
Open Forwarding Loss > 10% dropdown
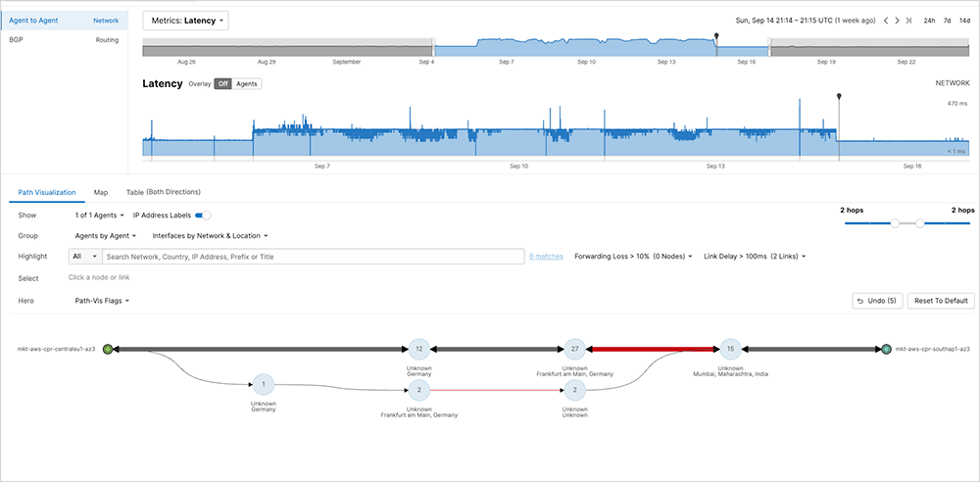(634, 257)
